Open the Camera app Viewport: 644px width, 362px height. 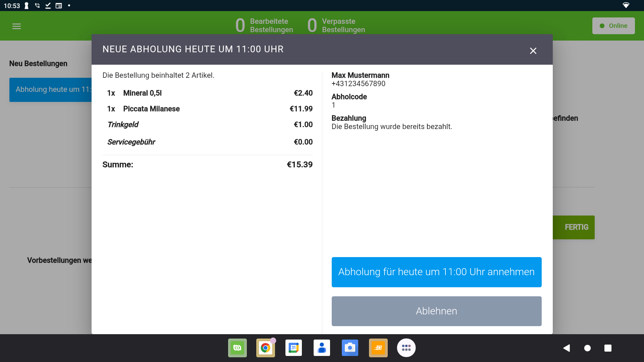(350, 348)
